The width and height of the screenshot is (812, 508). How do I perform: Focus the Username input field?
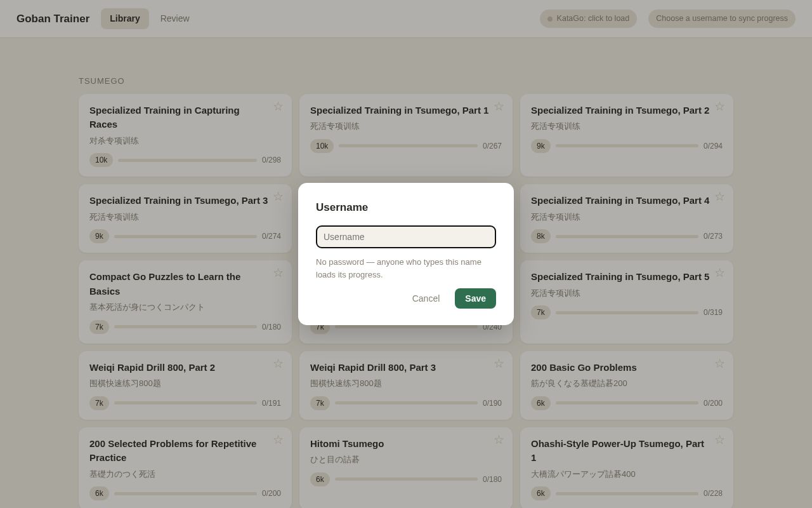[406, 237]
